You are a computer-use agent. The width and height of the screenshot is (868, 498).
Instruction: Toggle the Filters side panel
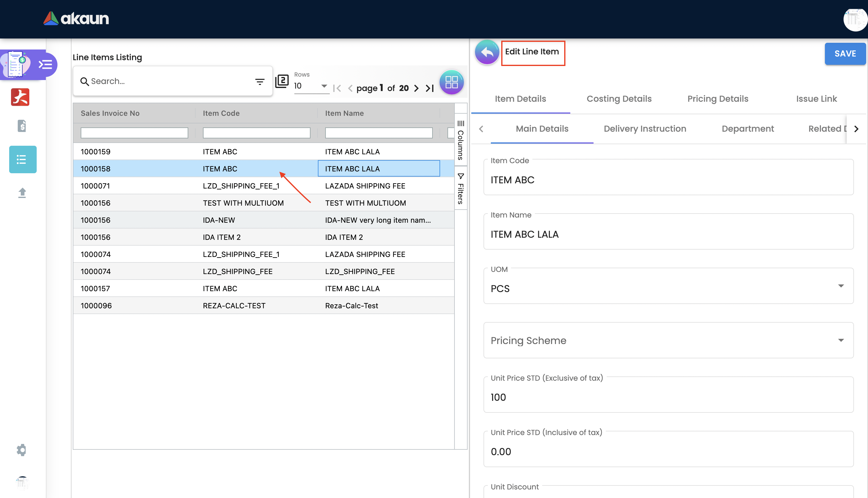pos(461,189)
